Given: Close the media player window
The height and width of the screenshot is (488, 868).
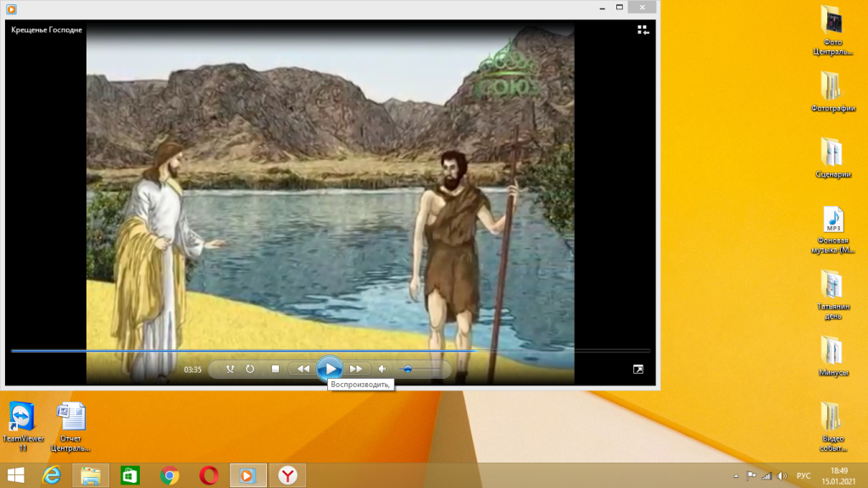Looking at the screenshot, I should click(643, 8).
